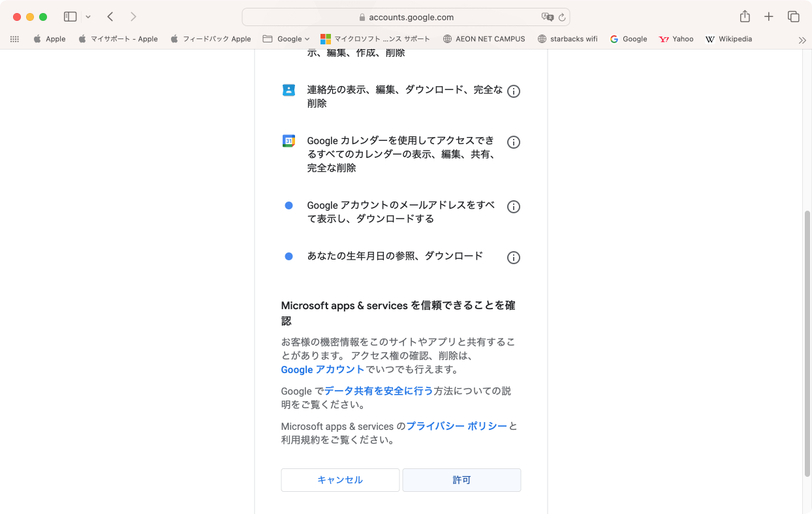Open the starbacks wifi bookmark
The image size is (812, 514).
coord(567,39)
